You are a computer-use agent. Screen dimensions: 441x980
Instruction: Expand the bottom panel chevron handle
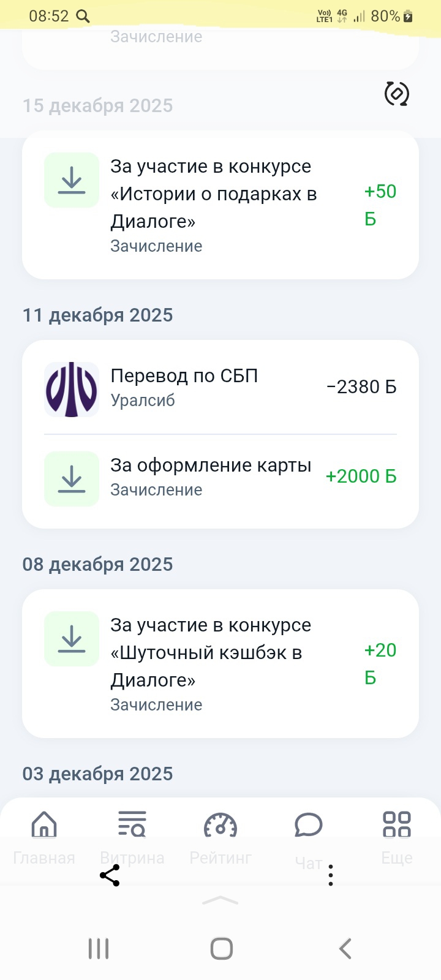[221, 900]
